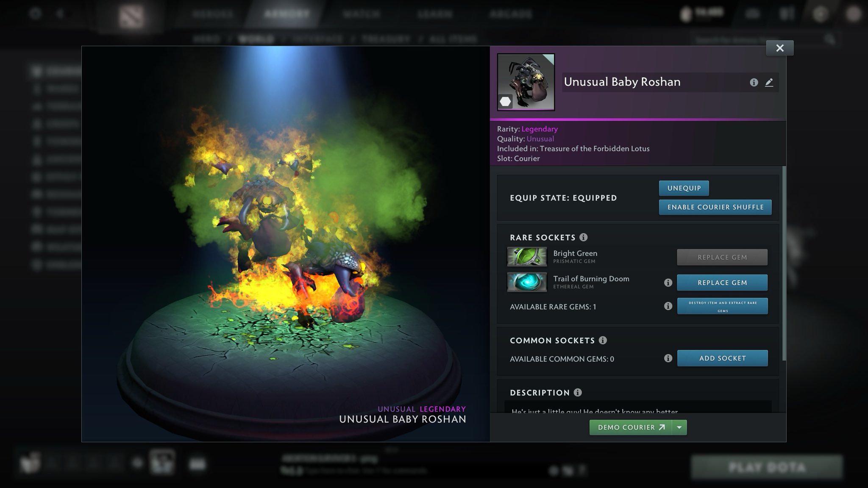
Task: Click the Description info icon
Action: [x=578, y=392]
